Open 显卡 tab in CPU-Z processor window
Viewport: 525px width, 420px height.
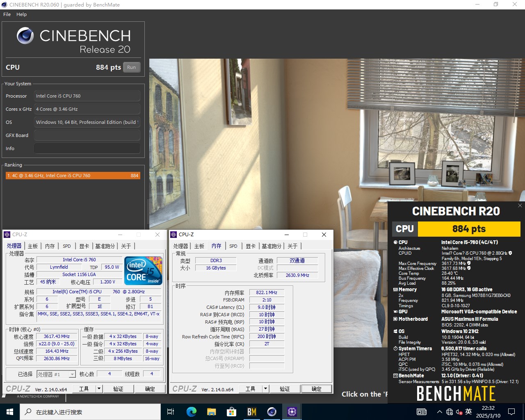click(84, 246)
